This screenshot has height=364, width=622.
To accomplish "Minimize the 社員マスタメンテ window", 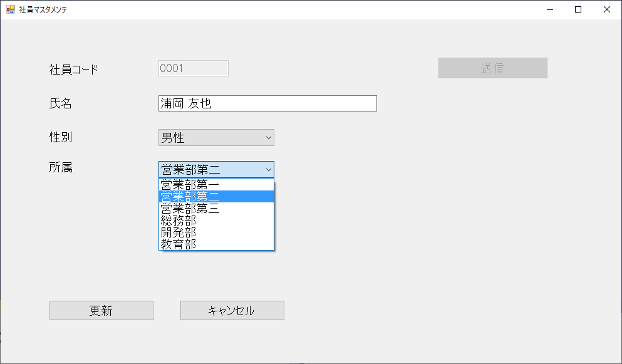I will point(549,9).
